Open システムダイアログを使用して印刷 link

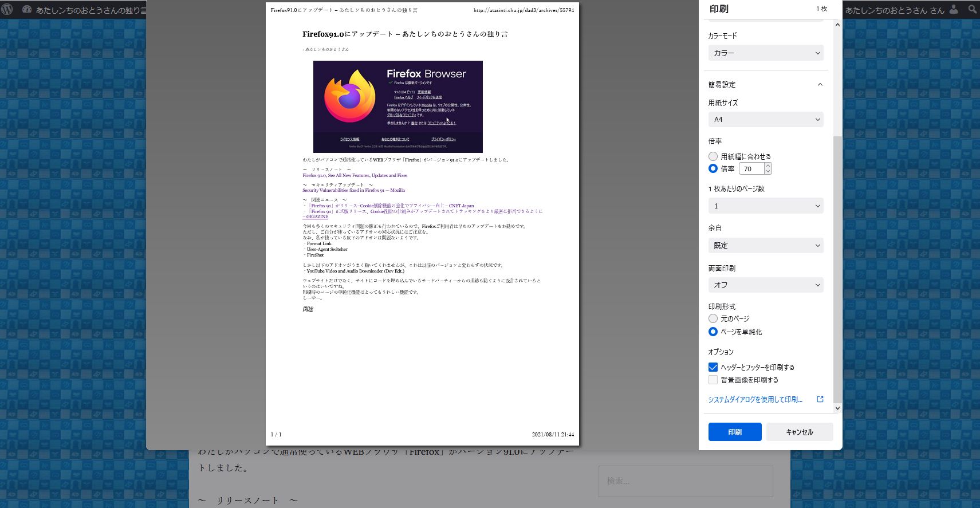click(755, 399)
